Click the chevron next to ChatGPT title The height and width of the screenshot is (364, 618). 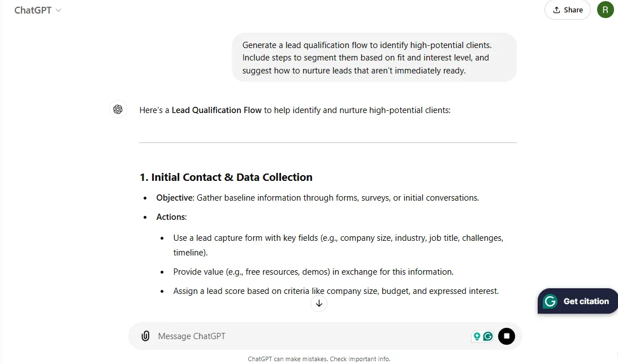pyautogui.click(x=58, y=10)
